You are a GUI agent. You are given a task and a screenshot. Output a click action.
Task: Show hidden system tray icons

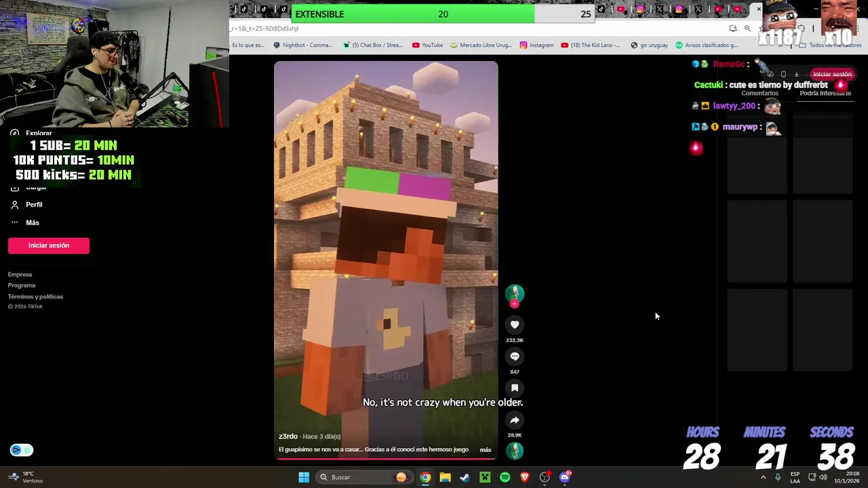(x=763, y=477)
